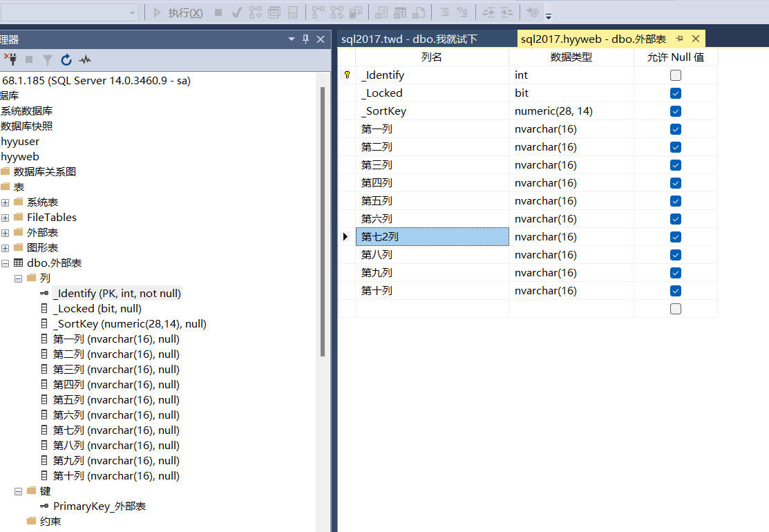Screen dimensions: 769x532
Task: Enable Allow Null checkbox for _Identify column
Action: [676, 75]
